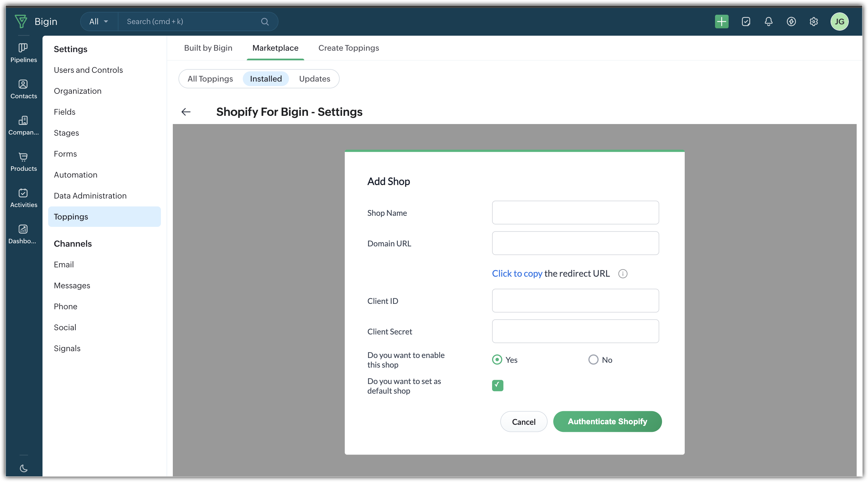Click back arrow beside Shopify settings title
This screenshot has width=868, height=482.
click(x=186, y=112)
